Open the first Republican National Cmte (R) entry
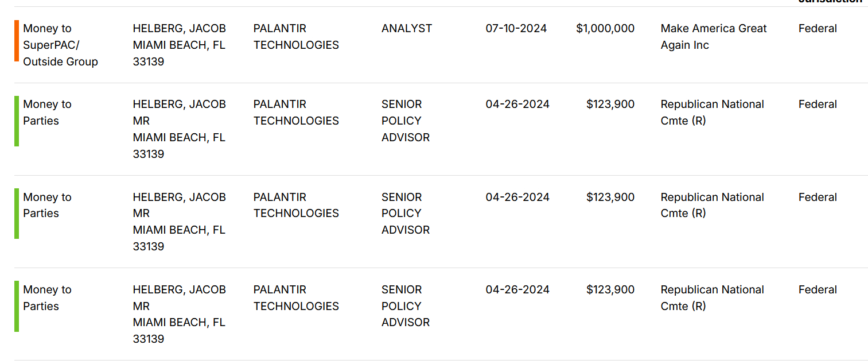Viewport: 868px width, 364px height. [x=712, y=113]
